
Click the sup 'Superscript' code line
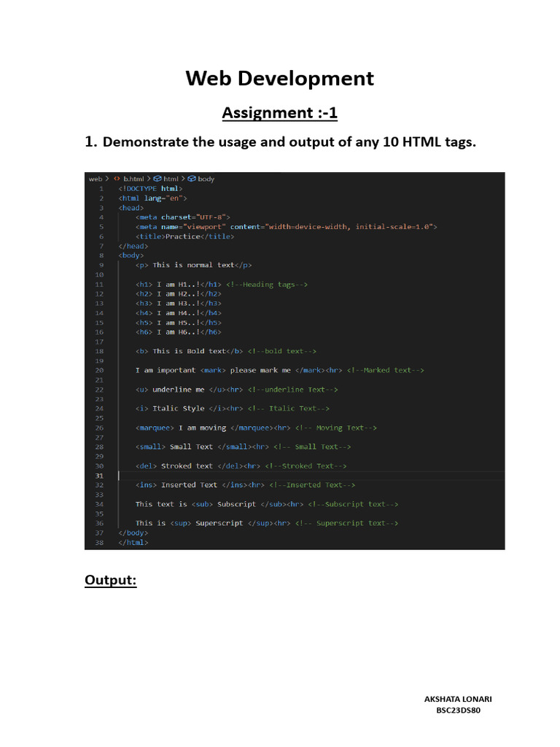pos(213,523)
